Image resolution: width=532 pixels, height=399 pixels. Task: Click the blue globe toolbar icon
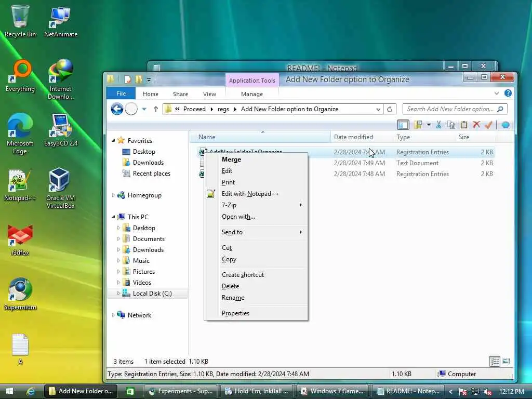(506, 125)
